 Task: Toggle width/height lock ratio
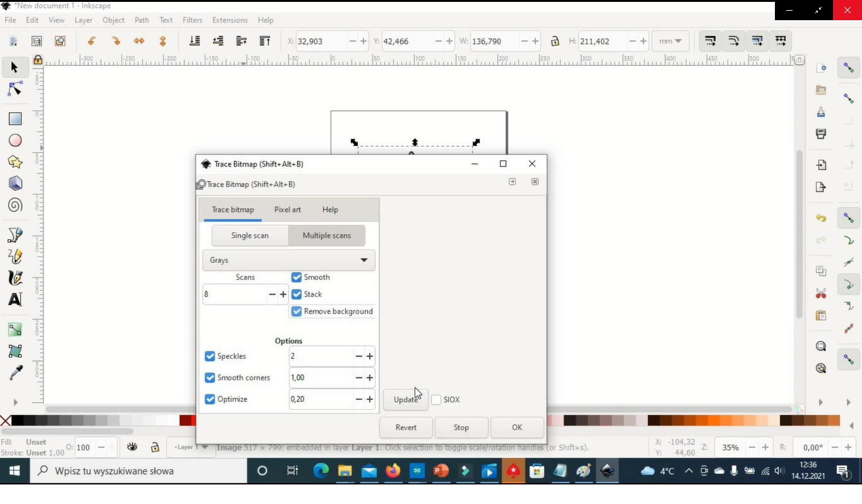[x=555, y=41]
